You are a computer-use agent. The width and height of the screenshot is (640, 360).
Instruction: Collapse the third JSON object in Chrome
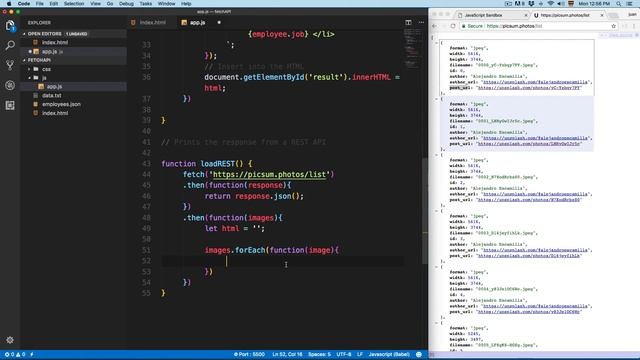pyautogui.click(x=436, y=155)
